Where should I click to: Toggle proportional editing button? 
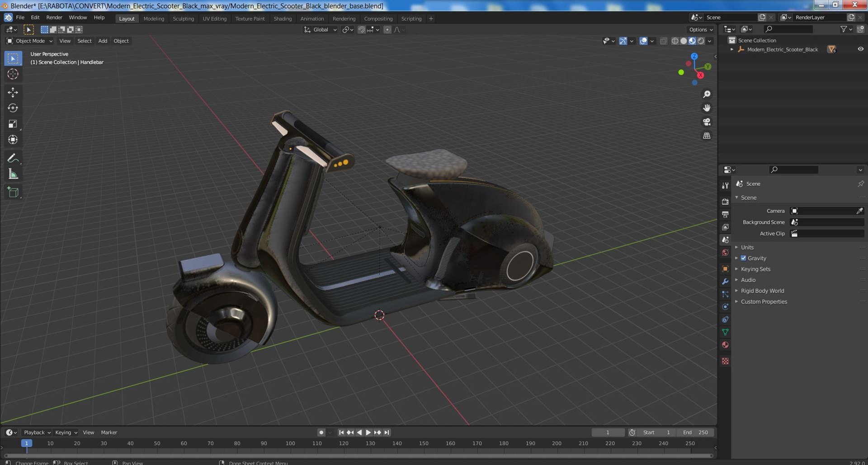coord(387,30)
